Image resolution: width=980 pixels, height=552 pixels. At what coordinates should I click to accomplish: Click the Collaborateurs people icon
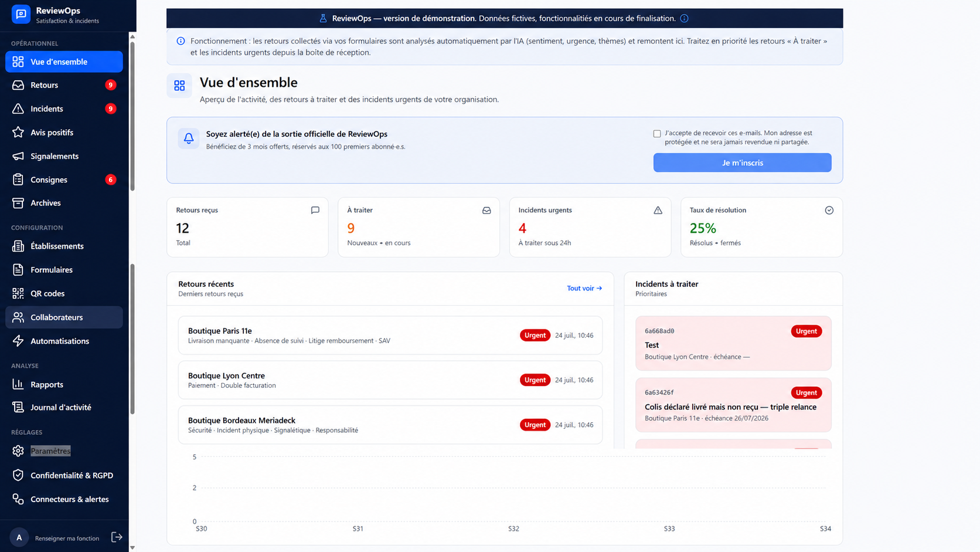pyautogui.click(x=18, y=317)
